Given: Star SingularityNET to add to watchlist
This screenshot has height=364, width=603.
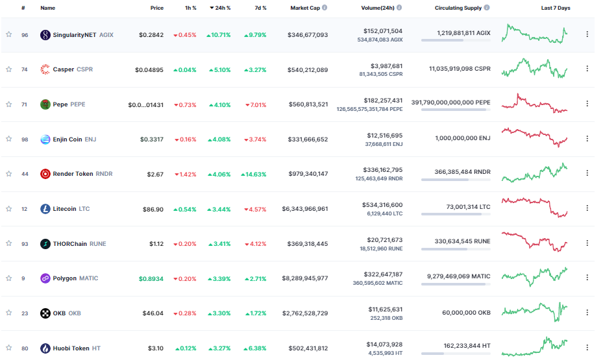Looking at the screenshot, I should (x=9, y=34).
